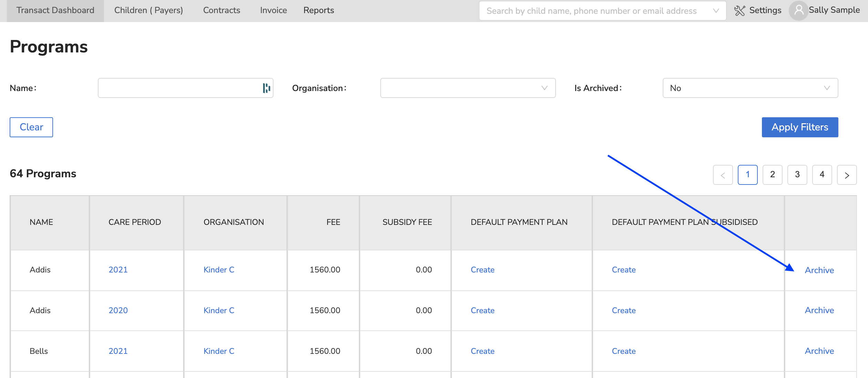Expand the search bar dropdown chevron

click(x=716, y=11)
